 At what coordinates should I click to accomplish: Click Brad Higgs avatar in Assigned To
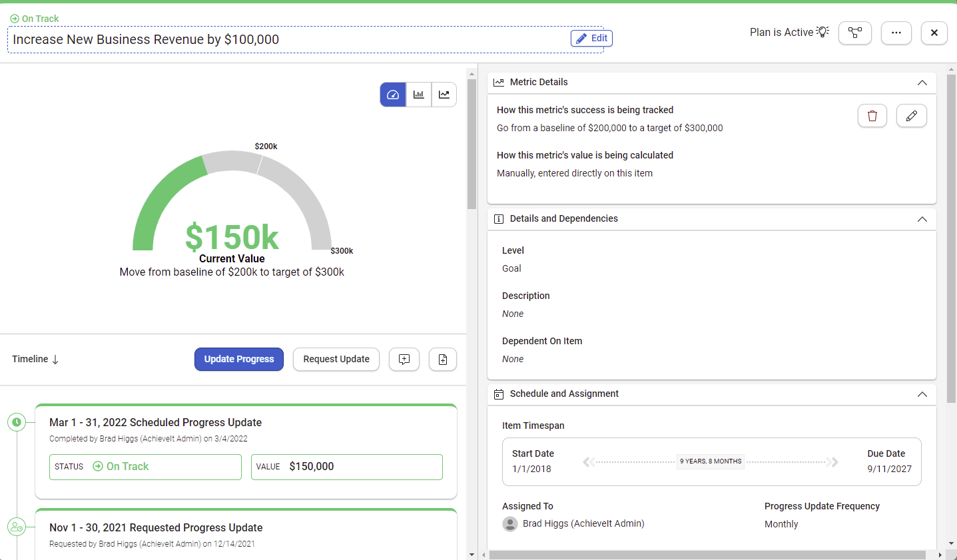(x=510, y=524)
